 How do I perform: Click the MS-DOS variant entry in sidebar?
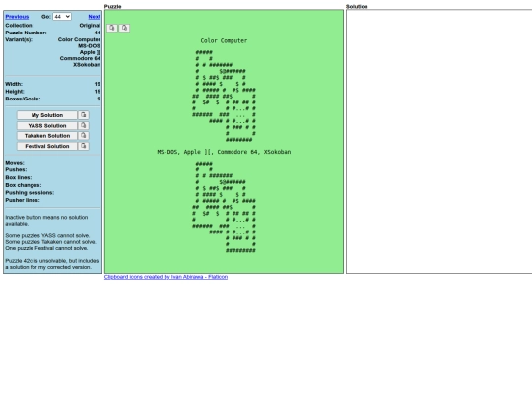click(x=90, y=45)
